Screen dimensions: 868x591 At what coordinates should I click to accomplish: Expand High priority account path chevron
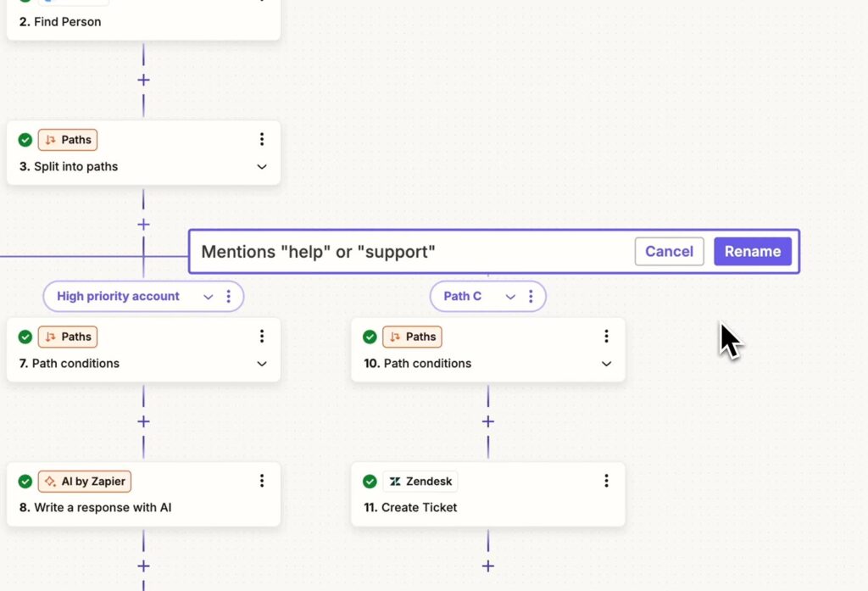209,297
